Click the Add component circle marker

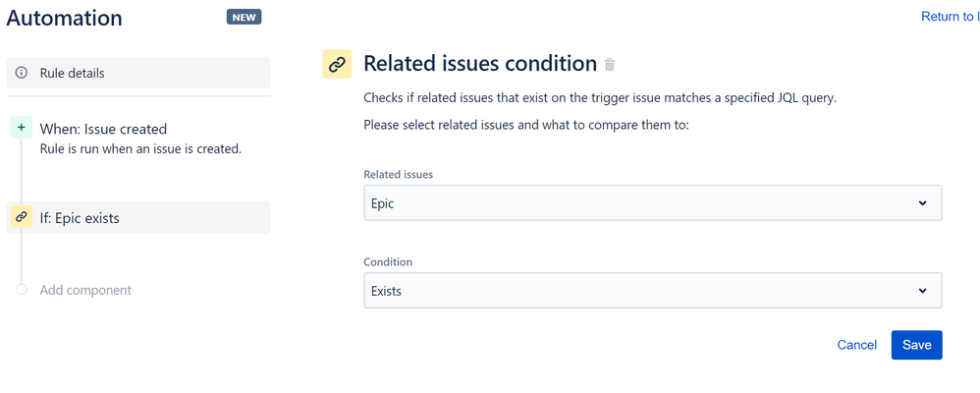coord(22,290)
